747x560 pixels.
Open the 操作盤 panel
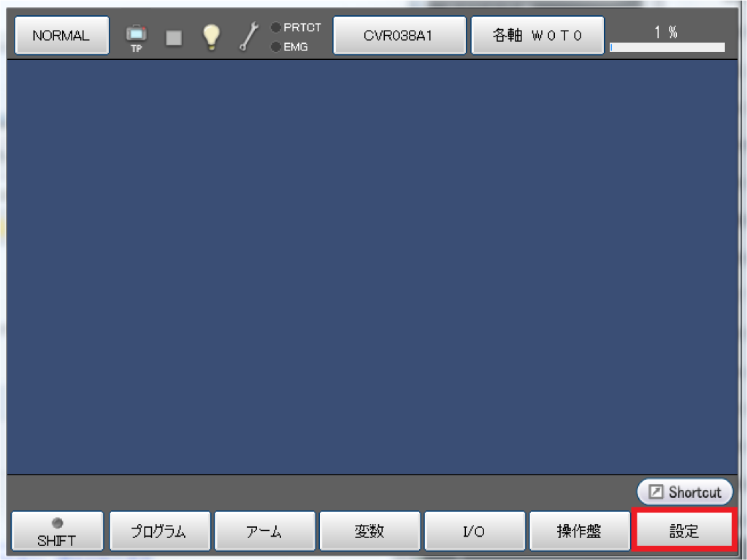[579, 531]
